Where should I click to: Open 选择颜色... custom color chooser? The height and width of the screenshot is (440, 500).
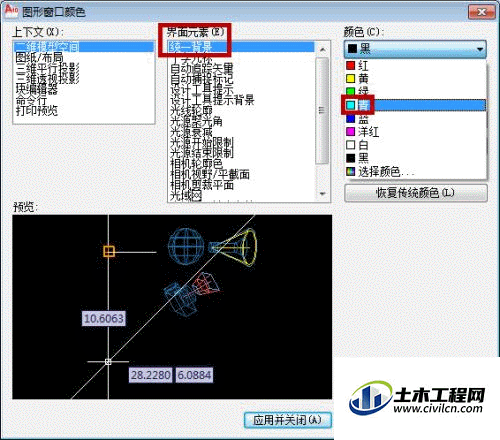pyautogui.click(x=415, y=172)
